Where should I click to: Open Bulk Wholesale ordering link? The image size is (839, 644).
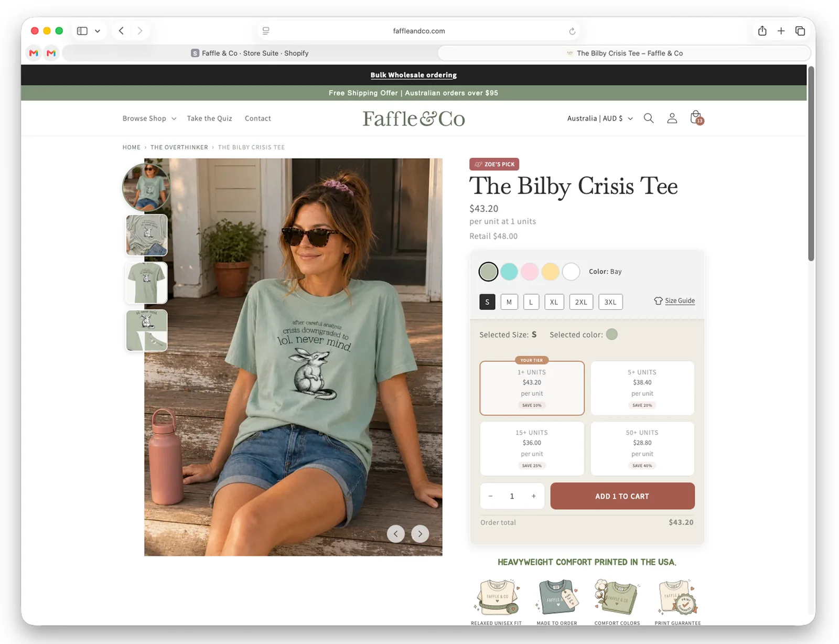[x=413, y=75]
